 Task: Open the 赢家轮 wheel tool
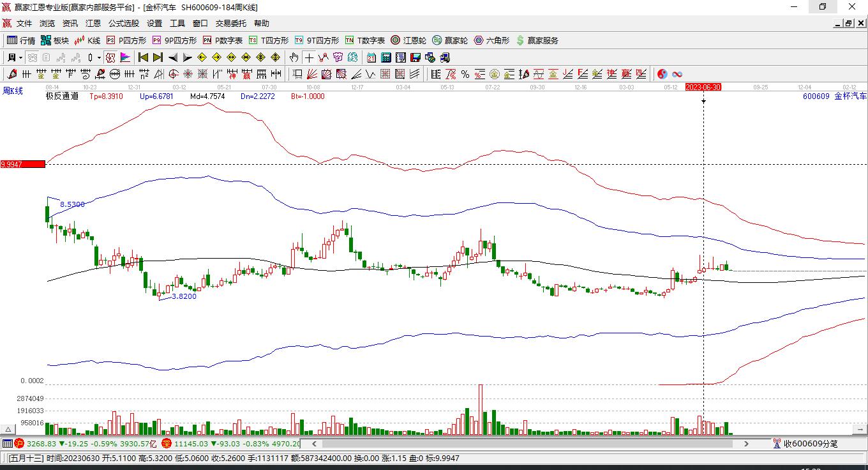pyautogui.click(x=450, y=40)
